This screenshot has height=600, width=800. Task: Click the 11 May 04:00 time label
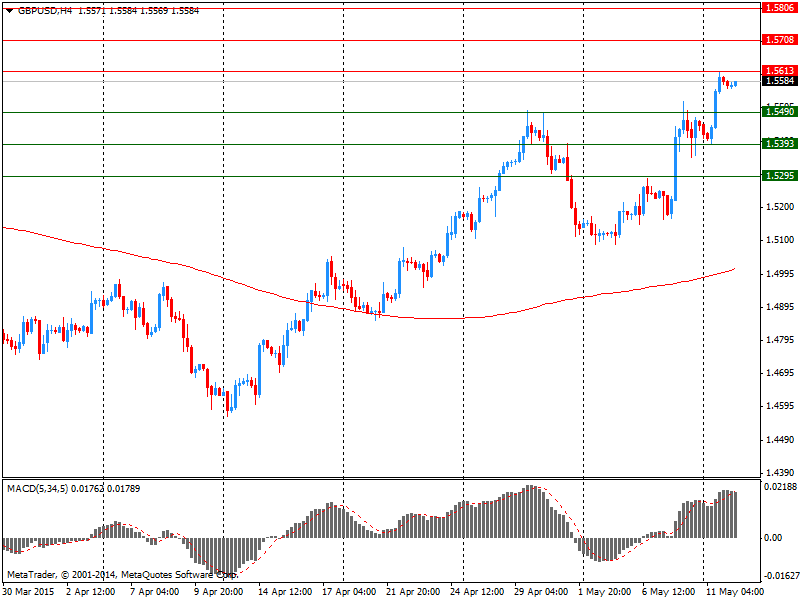click(735, 592)
